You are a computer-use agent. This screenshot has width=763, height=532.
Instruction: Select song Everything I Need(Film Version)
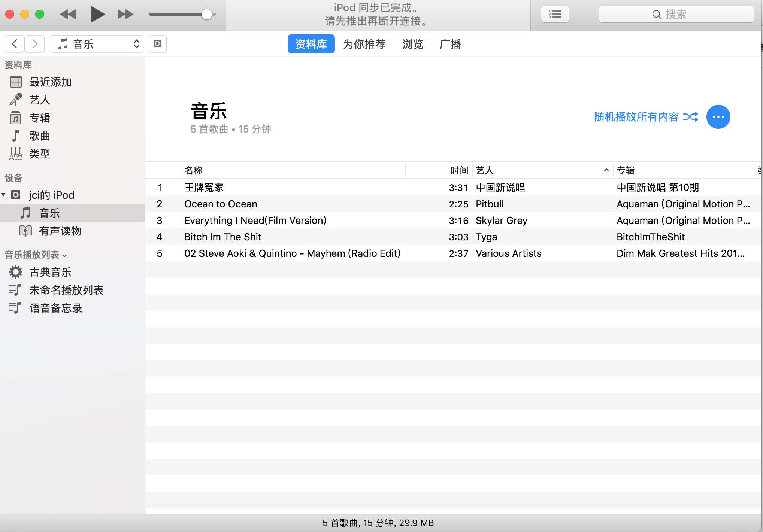point(255,221)
